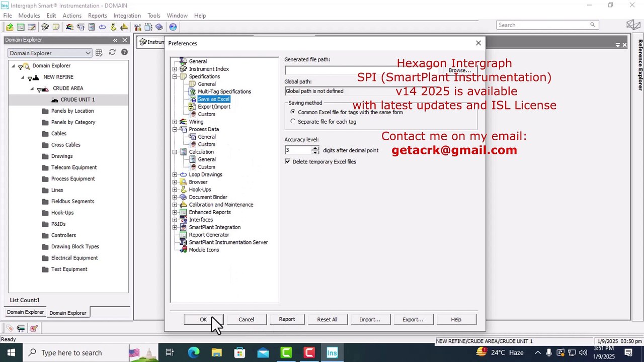The height and width of the screenshot is (362, 644).
Task: Click the Windows Start button
Action: point(11,352)
